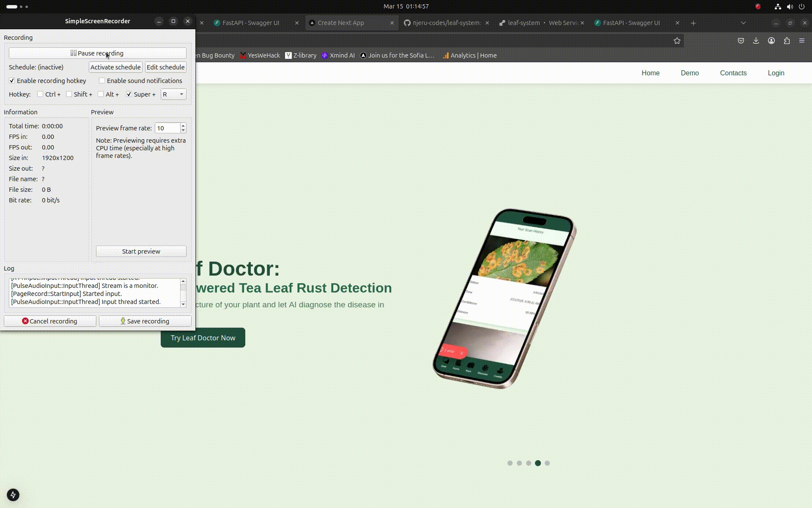
Task: Open the power menu icon
Action: tap(801, 6)
